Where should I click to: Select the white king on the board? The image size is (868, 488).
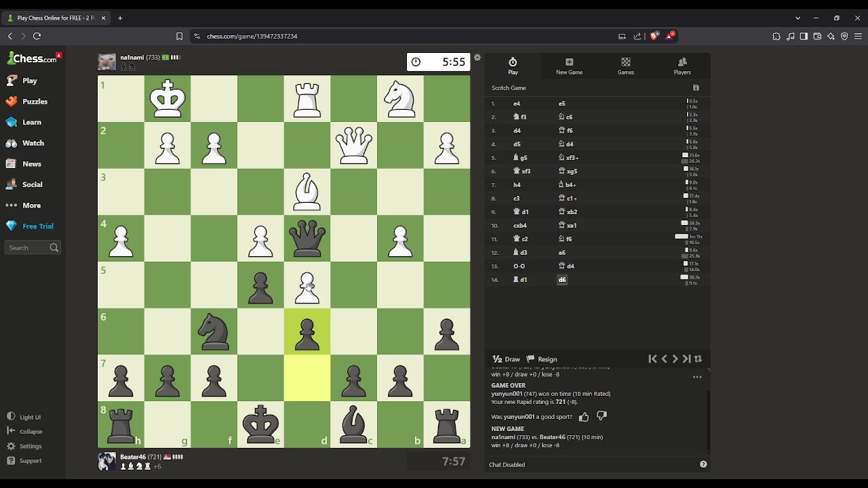(x=167, y=98)
